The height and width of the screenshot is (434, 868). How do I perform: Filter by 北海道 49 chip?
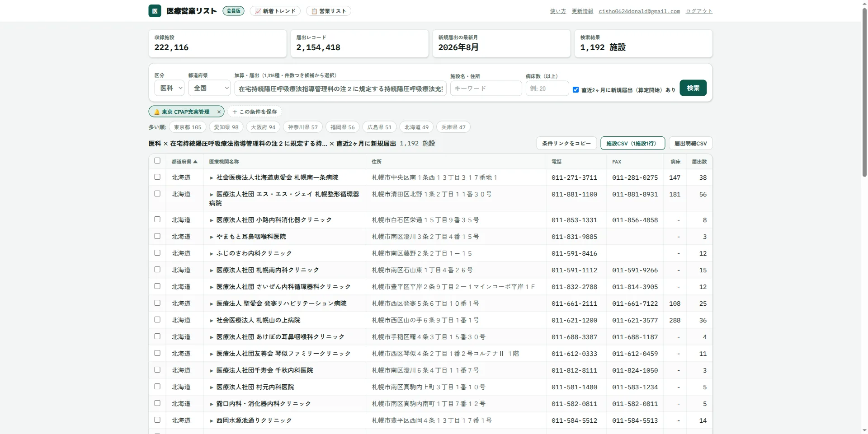coord(416,127)
